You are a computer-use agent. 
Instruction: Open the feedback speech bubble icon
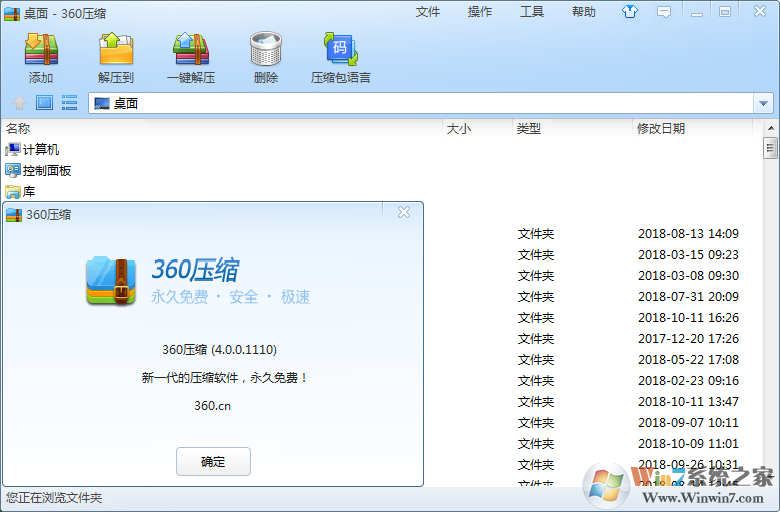[x=664, y=12]
